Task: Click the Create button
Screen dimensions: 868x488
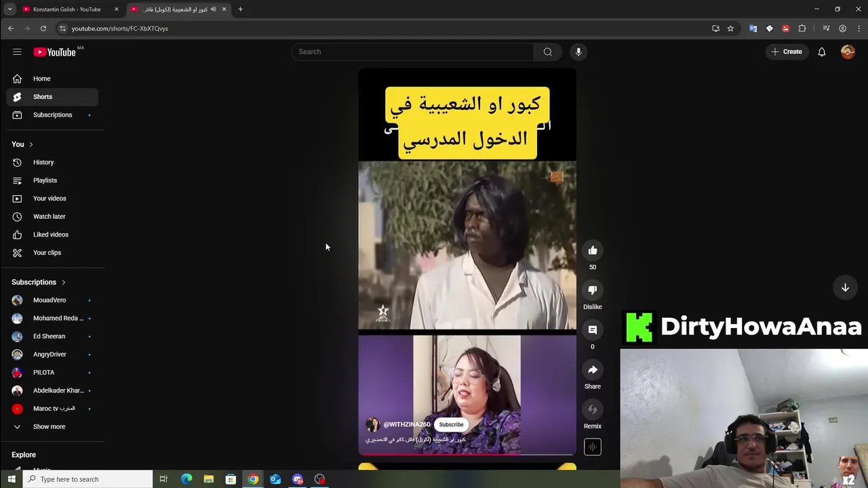Action: tap(787, 52)
